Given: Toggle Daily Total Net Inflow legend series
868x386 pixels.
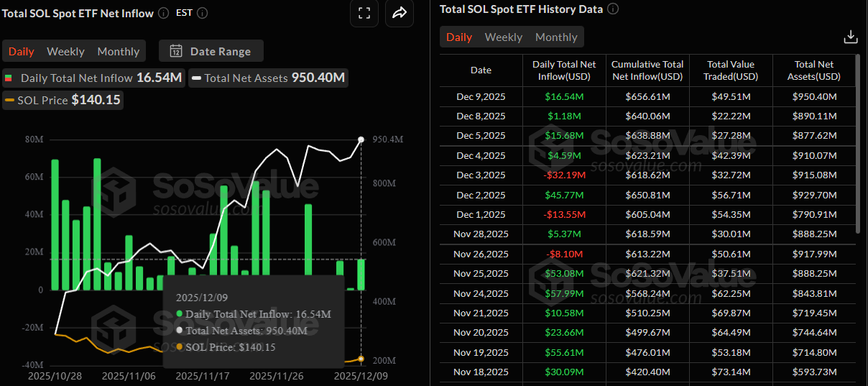Looking at the screenshot, I should tap(93, 78).
